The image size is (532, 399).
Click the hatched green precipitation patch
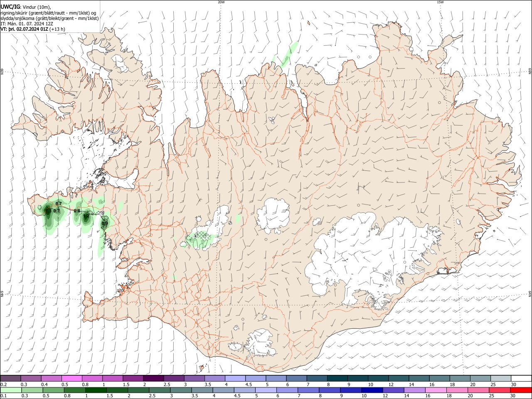tap(201, 239)
